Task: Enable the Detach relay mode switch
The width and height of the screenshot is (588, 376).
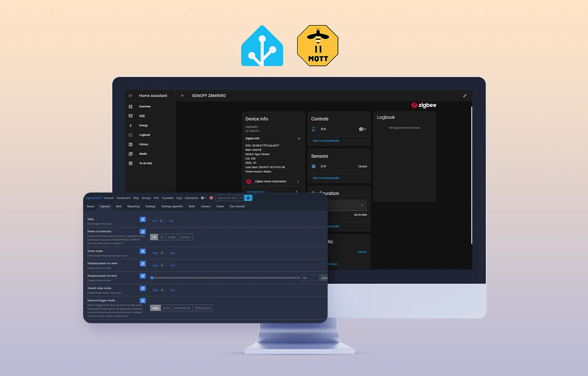Action: tap(163, 290)
